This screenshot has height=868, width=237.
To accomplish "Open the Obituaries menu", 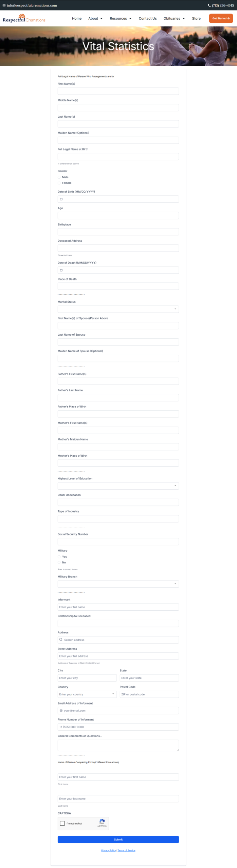I will pyautogui.click(x=174, y=18).
